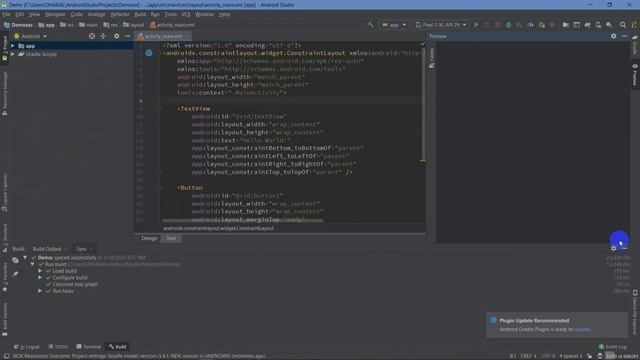This screenshot has height=360, width=640.
Task: Click layout folder breadcrumb in navigation bar
Action: click(133, 25)
